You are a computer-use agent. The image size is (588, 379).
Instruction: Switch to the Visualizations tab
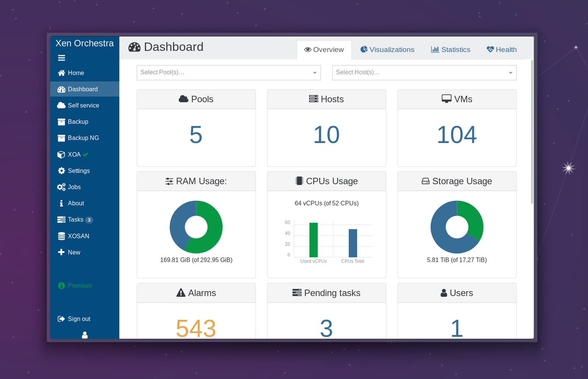(387, 50)
